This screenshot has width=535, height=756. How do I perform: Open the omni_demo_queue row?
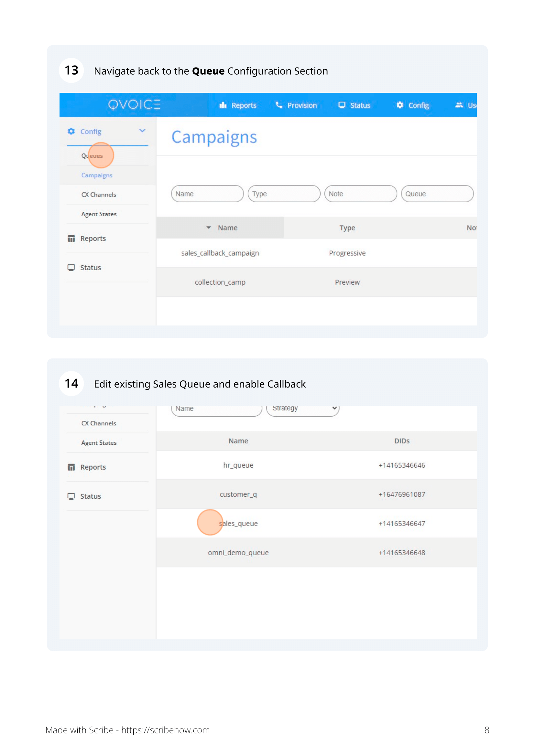pos(316,553)
